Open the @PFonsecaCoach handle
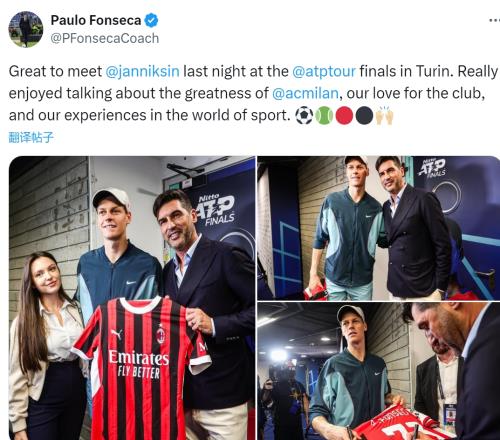Screen dimensions: 500x440 105,38
